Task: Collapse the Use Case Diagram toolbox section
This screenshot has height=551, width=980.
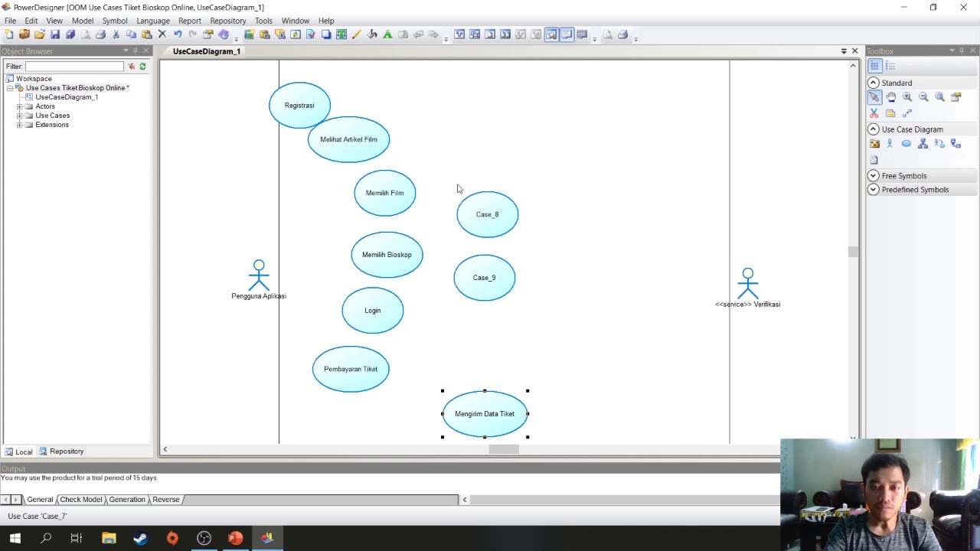Action: (873, 129)
